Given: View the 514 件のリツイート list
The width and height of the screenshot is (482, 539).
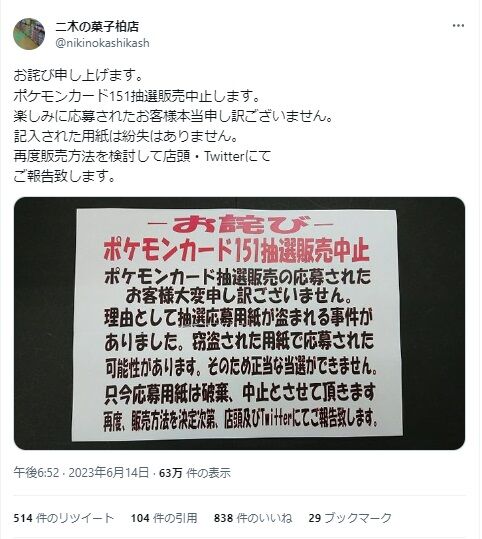Looking at the screenshot, I should tap(64, 518).
